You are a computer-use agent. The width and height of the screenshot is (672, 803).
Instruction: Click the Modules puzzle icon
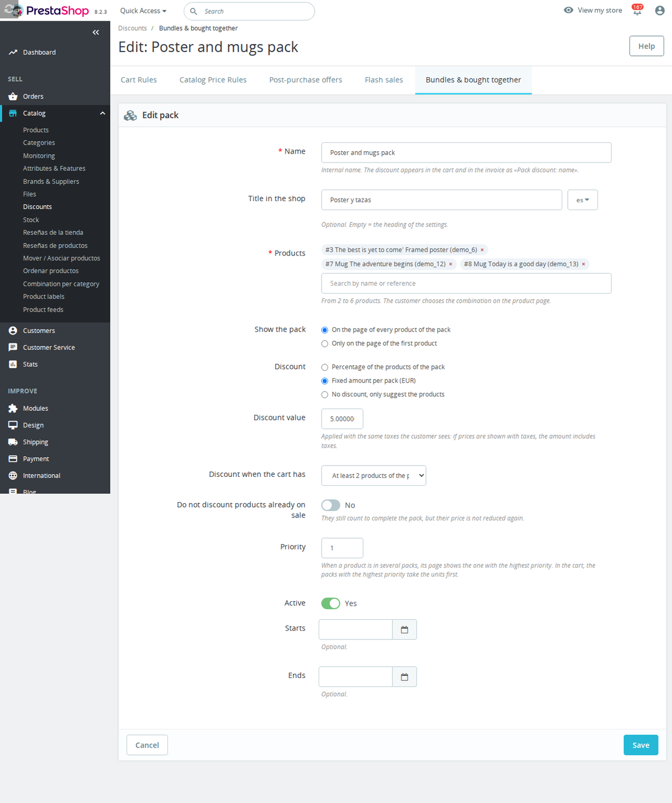(x=13, y=409)
